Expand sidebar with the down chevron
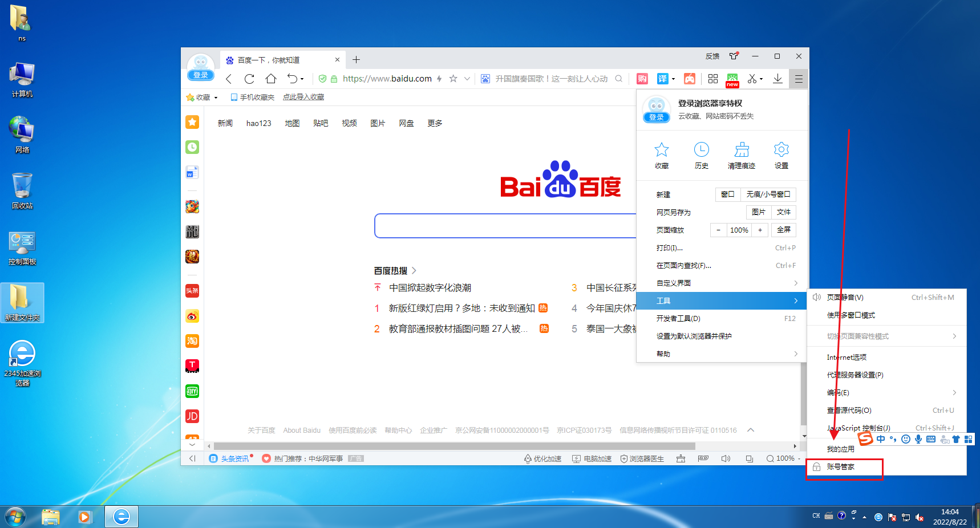Viewport: 980px width, 528px height. pyautogui.click(x=192, y=444)
